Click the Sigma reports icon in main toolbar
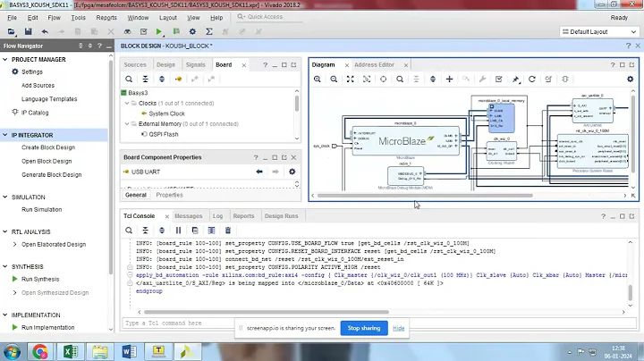 (209, 31)
